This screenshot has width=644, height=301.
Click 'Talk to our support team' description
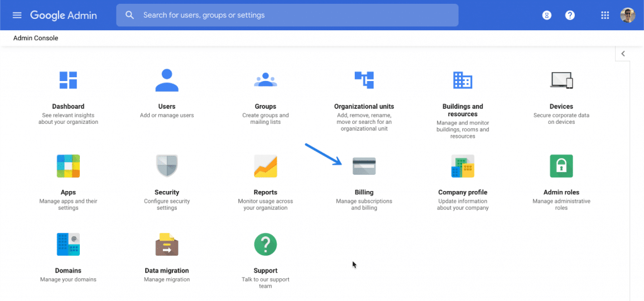[265, 283]
